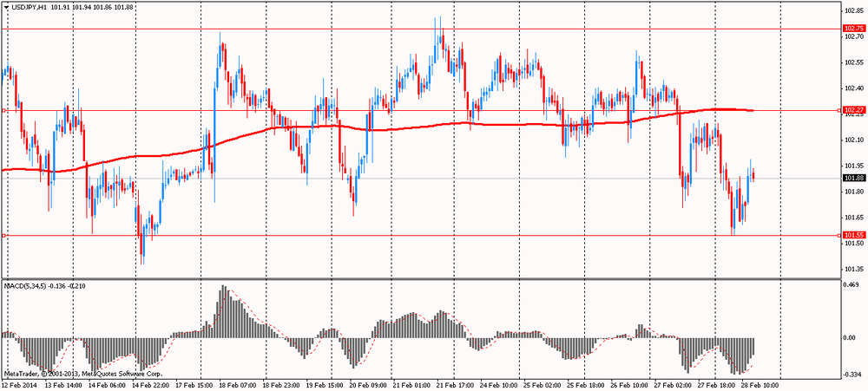
Task: Click the 18 Feb 07:00 time label
Action: pyautogui.click(x=236, y=383)
